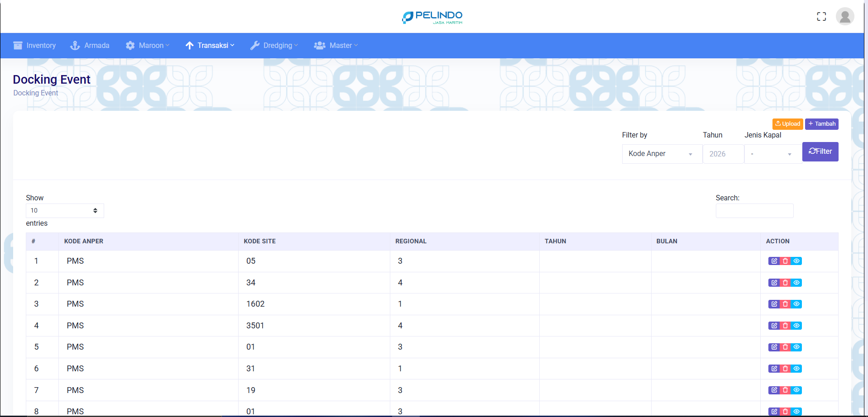Click the Tambah button
Image resolution: width=868 pixels, height=417 pixels.
[x=822, y=124]
